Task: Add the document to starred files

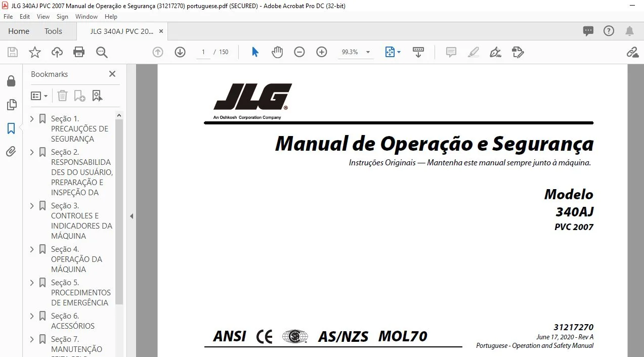Action: click(34, 52)
